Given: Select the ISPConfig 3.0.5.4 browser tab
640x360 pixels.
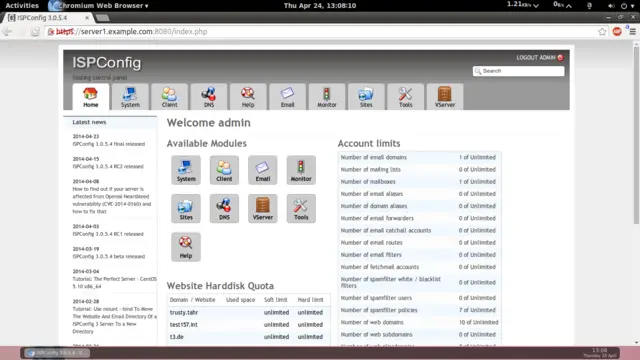Looking at the screenshot, I should click(47, 18).
